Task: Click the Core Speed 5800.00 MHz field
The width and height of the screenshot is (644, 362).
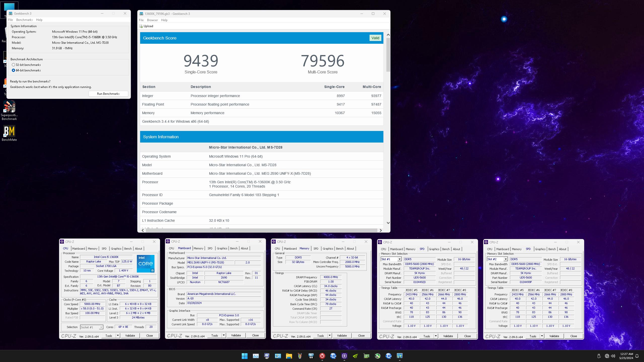Action: click(x=92, y=304)
